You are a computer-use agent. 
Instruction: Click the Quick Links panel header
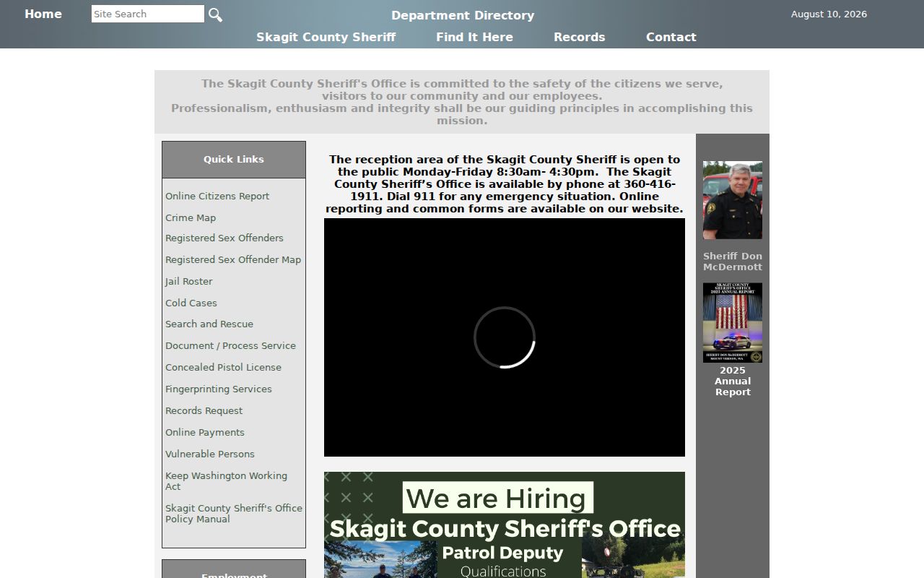(x=234, y=159)
